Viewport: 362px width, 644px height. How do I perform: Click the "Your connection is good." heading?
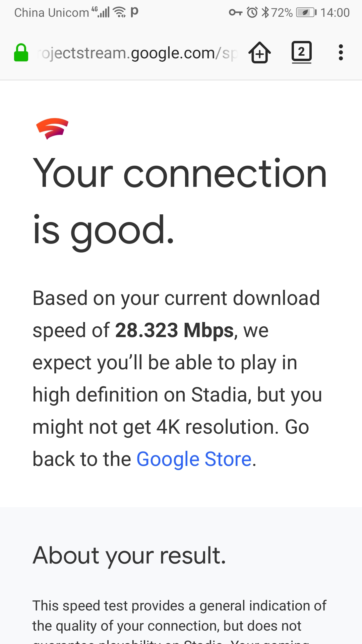tap(180, 202)
